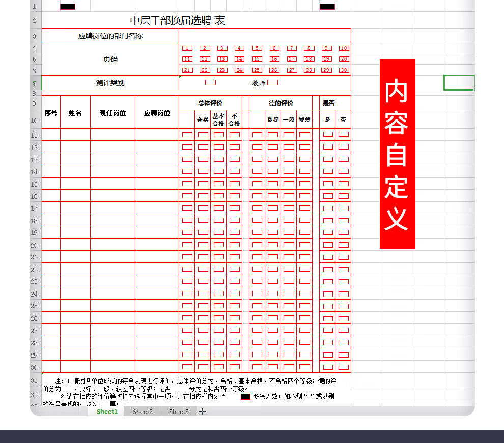
Task: Click the black marker box at top right
Action: tap(327, 7)
